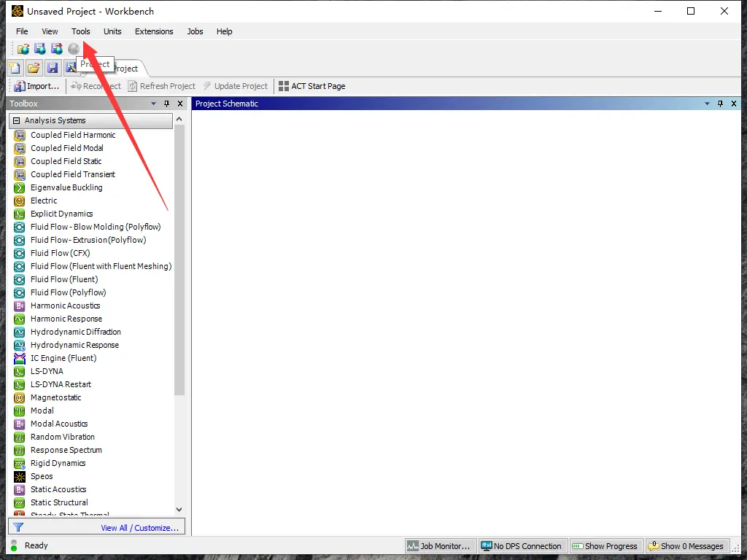Image resolution: width=747 pixels, height=560 pixels.
Task: Click Update Project in the toolbar
Action: tap(236, 86)
